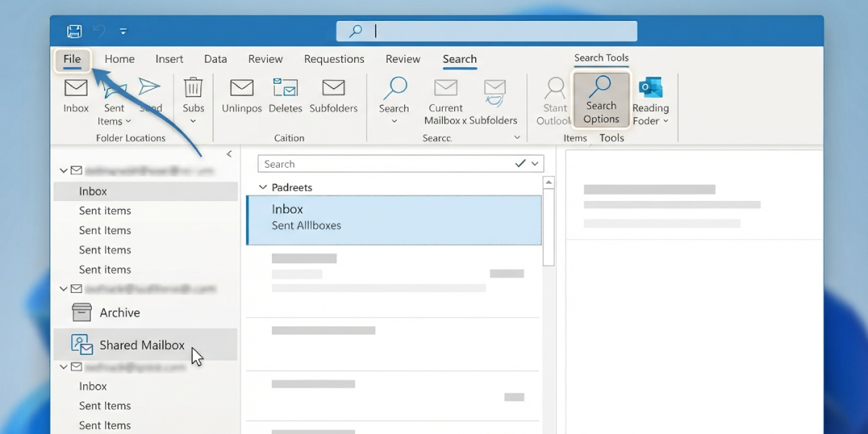868x434 pixels.
Task: Click the message list scrollbar thumb
Action: coord(548,227)
